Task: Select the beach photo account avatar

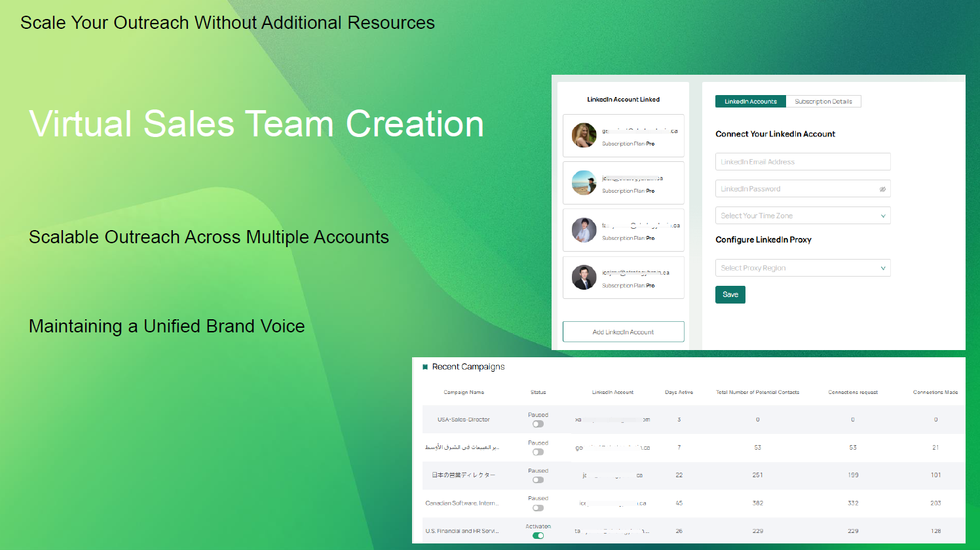Action: click(584, 183)
